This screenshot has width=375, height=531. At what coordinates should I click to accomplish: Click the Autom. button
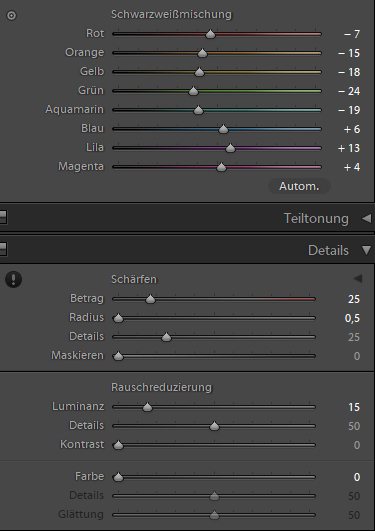point(299,186)
